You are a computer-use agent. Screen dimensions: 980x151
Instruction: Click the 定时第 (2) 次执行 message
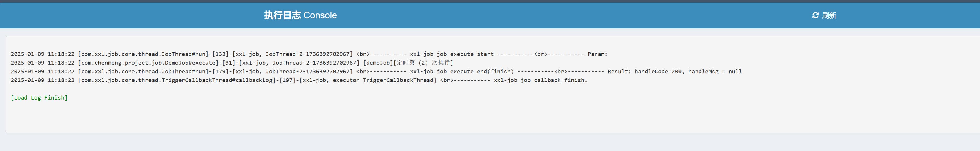[x=424, y=63]
